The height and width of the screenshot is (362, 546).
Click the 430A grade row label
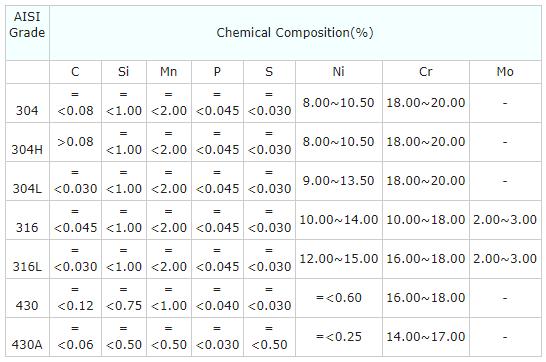(x=27, y=344)
